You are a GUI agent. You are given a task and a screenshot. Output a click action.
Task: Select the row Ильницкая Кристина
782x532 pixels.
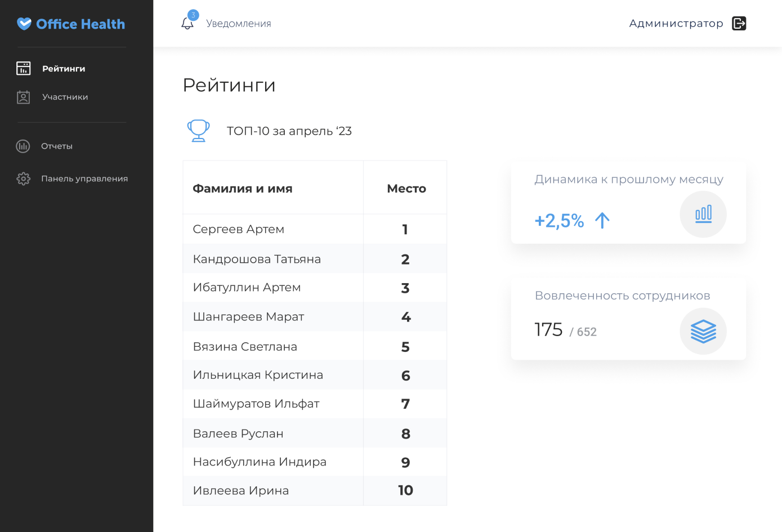pos(315,375)
